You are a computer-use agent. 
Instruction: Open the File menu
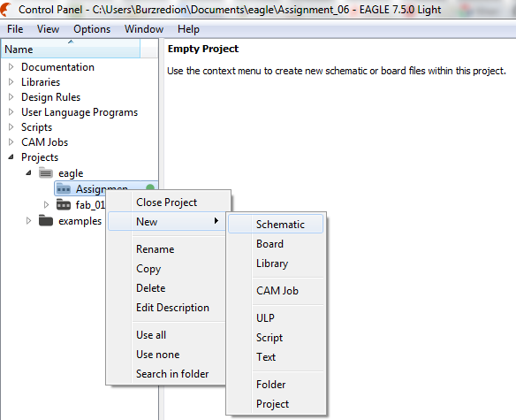coord(15,29)
